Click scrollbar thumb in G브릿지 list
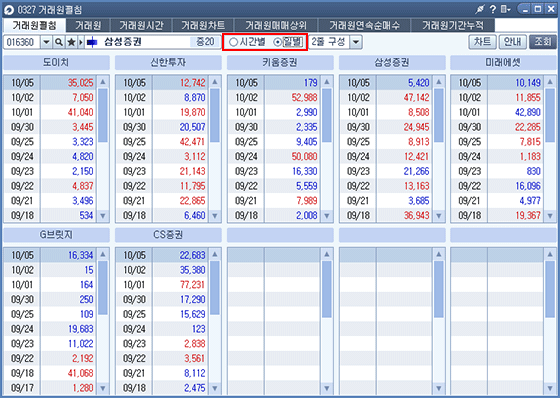560x398 pixels. tap(103, 288)
